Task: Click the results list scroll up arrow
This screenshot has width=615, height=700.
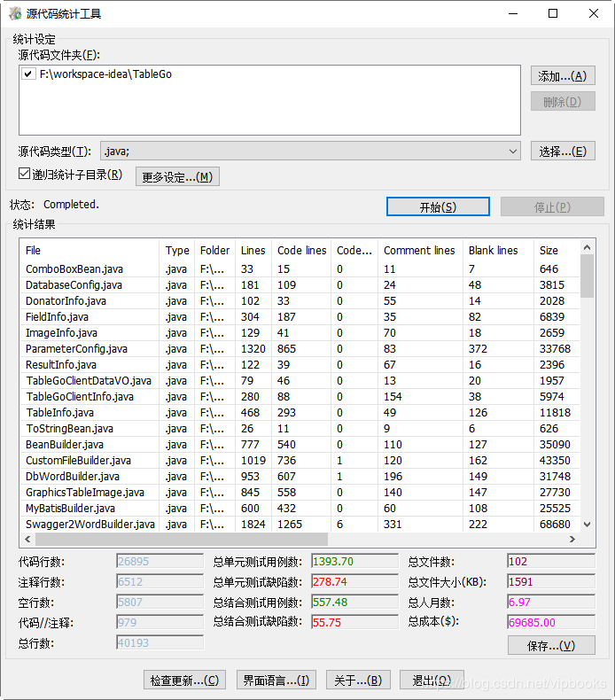Action: (x=588, y=247)
